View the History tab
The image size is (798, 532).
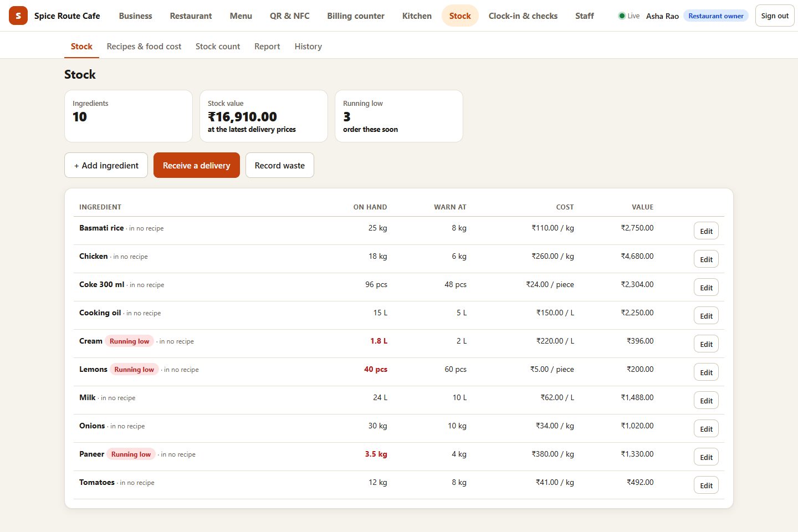(x=308, y=47)
